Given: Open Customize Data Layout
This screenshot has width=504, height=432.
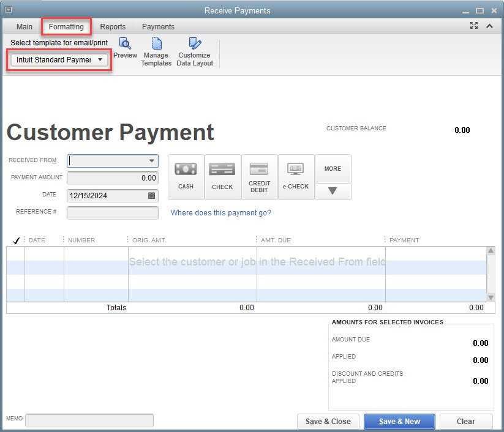Looking at the screenshot, I should tap(195, 52).
